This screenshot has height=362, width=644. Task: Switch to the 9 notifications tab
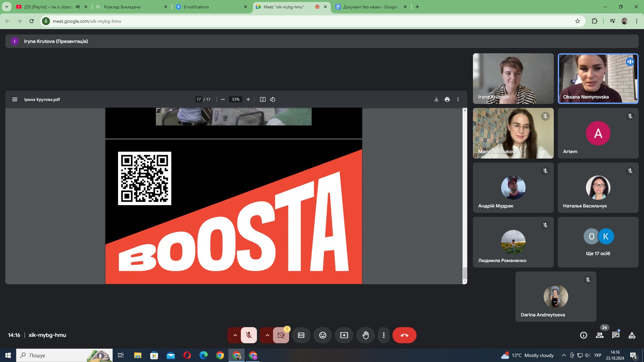[211, 7]
